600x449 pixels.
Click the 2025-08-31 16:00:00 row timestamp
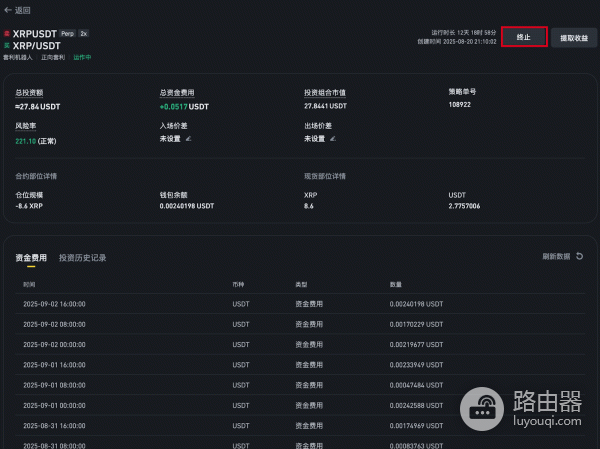pos(54,426)
